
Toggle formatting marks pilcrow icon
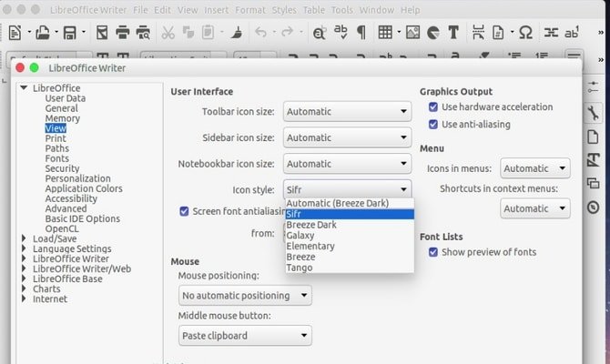coord(361,33)
